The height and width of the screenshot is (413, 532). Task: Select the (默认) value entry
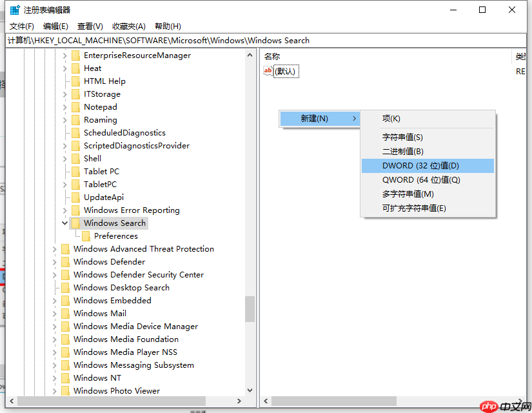tap(286, 72)
